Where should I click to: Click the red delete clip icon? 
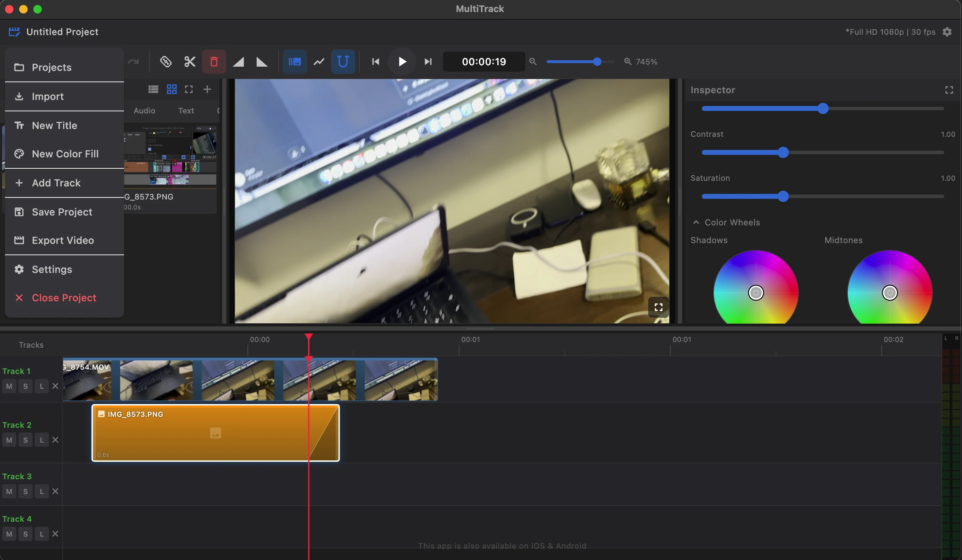(x=214, y=61)
